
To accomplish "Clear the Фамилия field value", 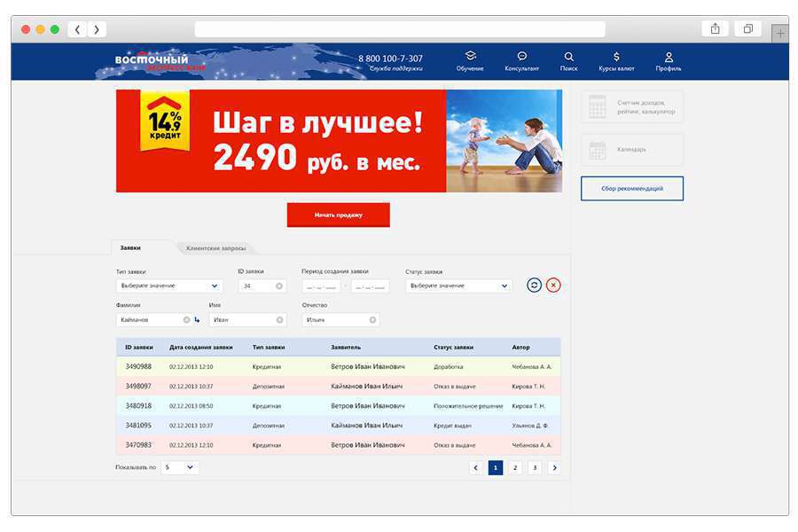I will tap(186, 319).
